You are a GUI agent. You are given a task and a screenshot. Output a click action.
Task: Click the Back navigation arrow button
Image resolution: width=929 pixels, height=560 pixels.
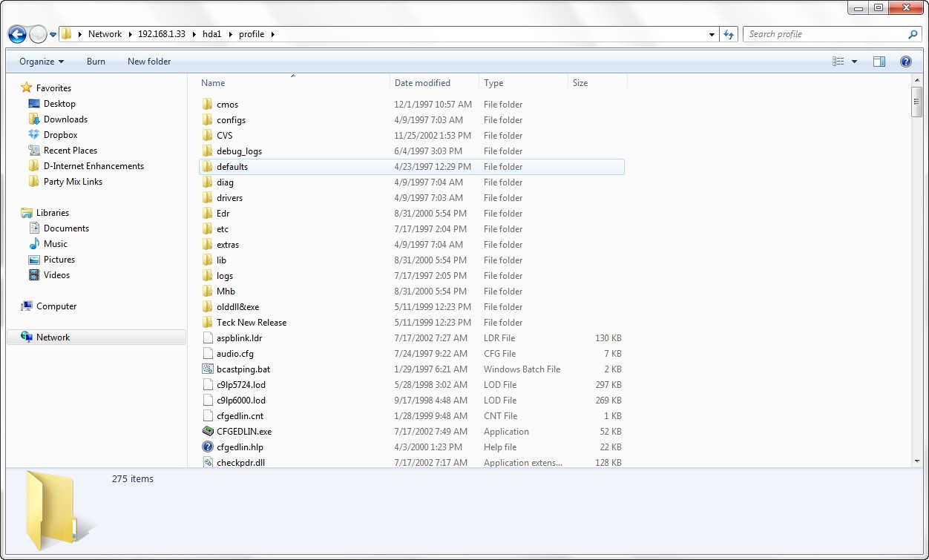(17, 34)
